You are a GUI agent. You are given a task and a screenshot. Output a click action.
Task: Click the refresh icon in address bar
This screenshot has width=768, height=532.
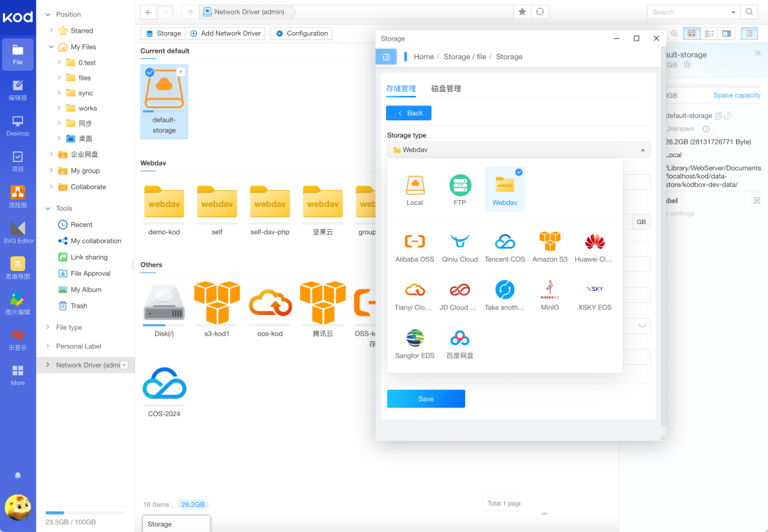click(540, 12)
